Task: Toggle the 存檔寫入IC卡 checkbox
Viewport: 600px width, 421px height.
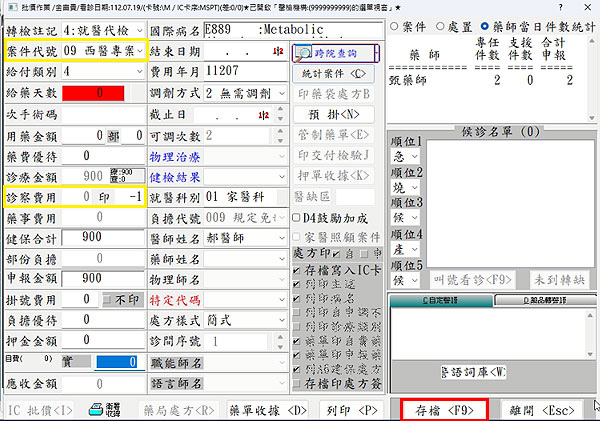Action: pyautogui.click(x=296, y=270)
